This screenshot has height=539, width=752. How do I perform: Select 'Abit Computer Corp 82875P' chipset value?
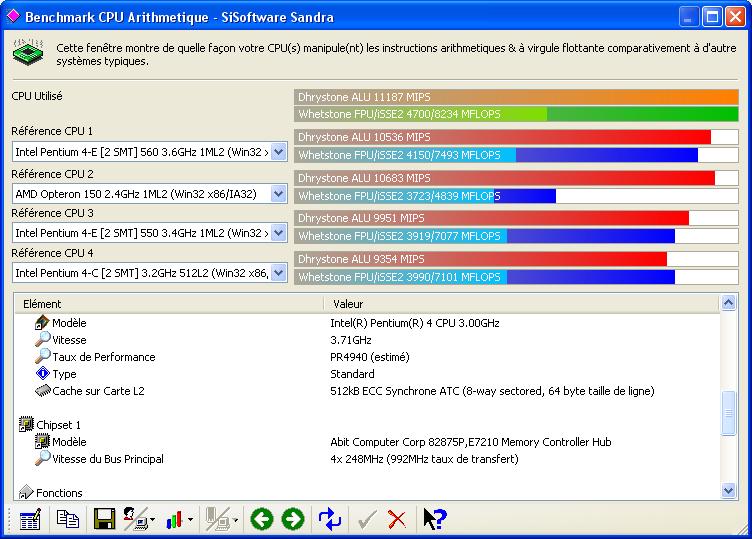coord(470,442)
